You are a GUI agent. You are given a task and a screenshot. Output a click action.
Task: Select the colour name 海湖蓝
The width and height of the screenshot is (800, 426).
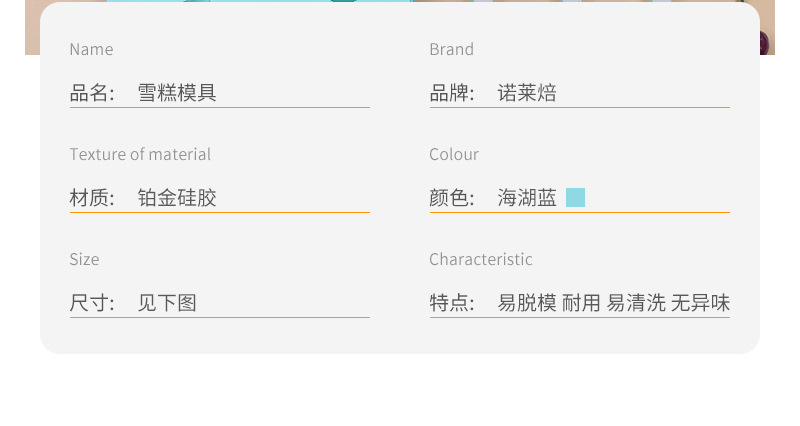[x=527, y=198]
